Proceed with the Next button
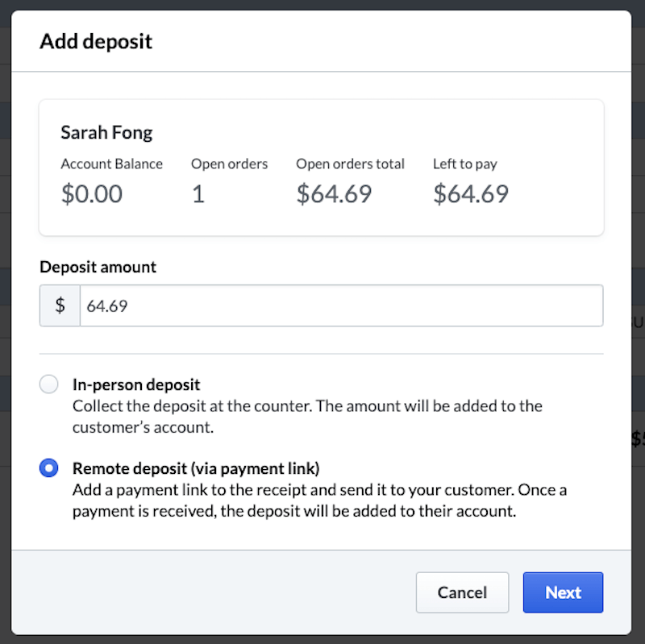Image resolution: width=645 pixels, height=644 pixels. (563, 592)
